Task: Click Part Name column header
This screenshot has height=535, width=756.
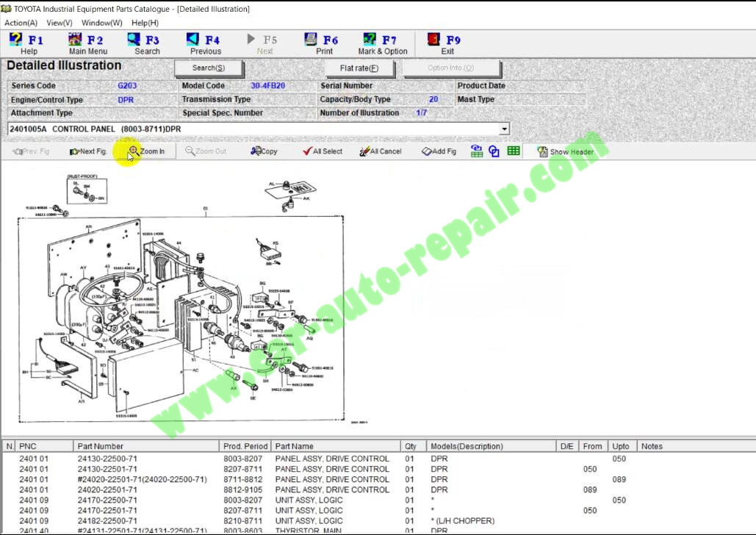Action: tap(336, 446)
